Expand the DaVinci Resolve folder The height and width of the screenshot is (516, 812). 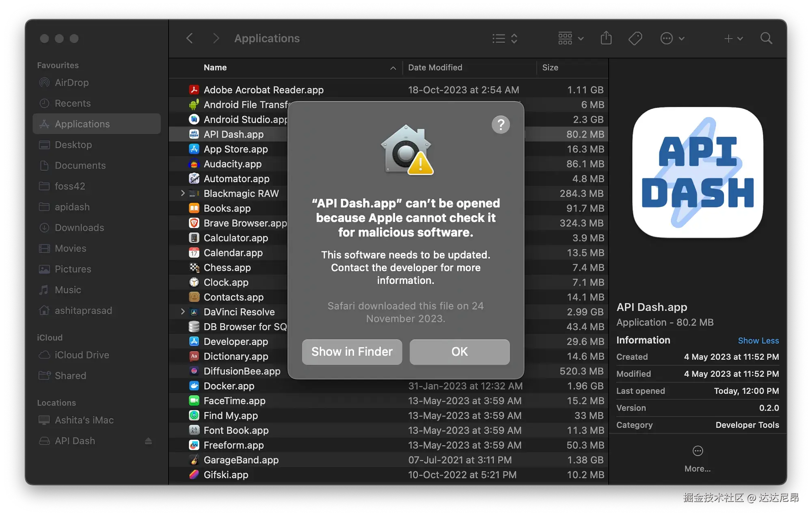[x=183, y=312]
